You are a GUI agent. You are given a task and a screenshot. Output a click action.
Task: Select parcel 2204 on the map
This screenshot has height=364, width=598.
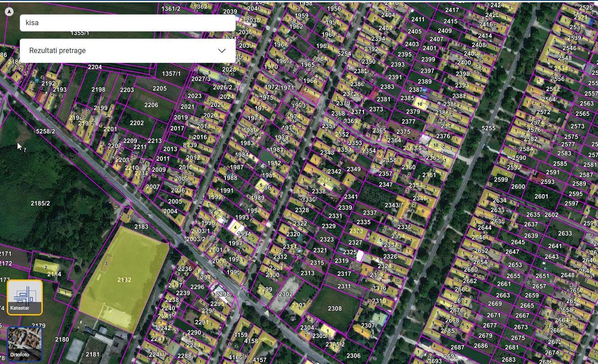94,67
